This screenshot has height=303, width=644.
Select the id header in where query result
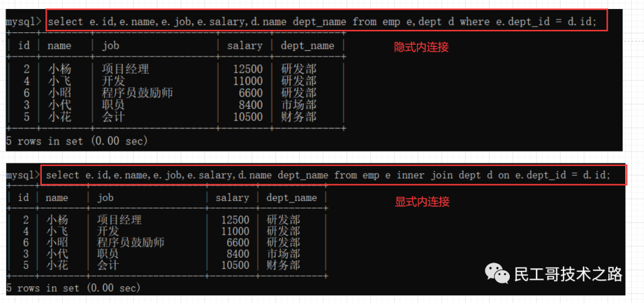[24, 45]
